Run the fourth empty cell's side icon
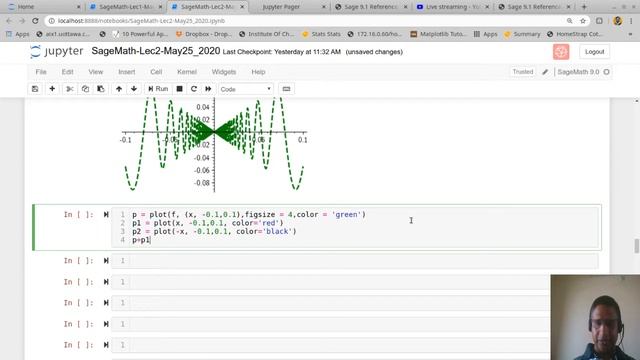 tap(106, 324)
